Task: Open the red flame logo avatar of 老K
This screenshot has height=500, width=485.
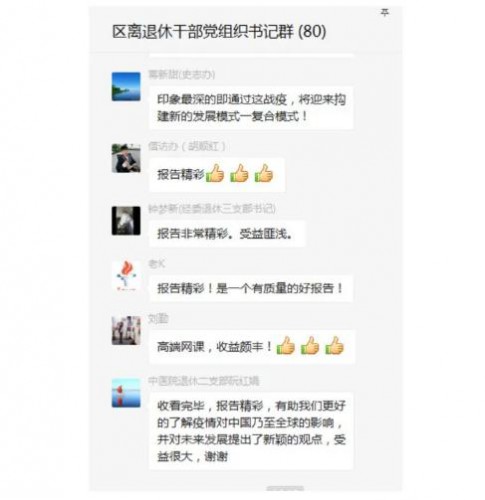Action: click(x=126, y=276)
